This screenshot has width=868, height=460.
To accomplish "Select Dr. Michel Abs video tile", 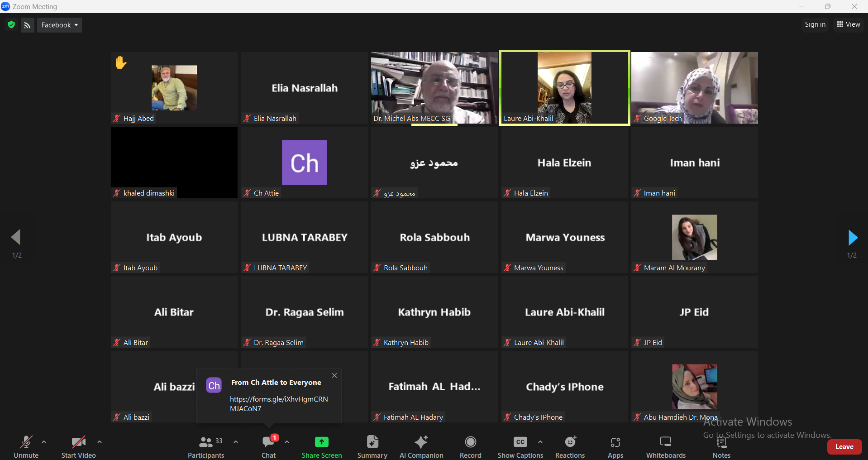I will click(434, 88).
